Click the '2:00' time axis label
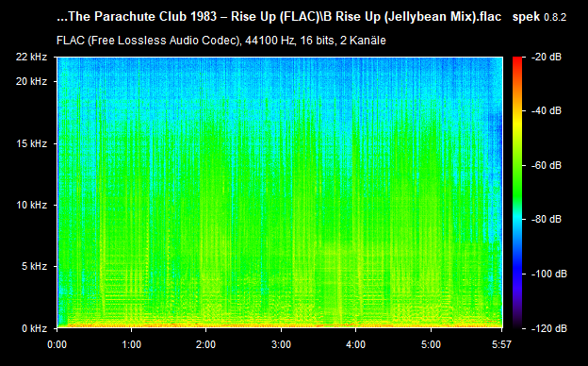This screenshot has width=588, height=366. [205, 344]
